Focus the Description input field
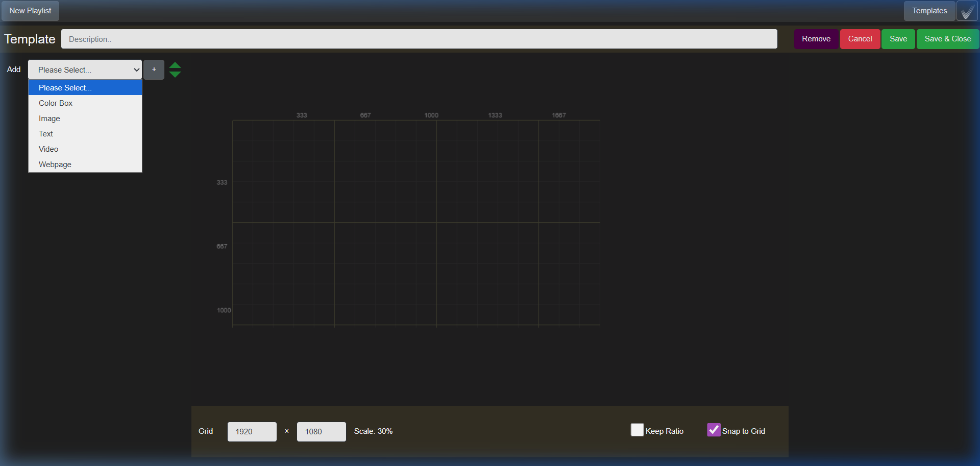 point(419,39)
